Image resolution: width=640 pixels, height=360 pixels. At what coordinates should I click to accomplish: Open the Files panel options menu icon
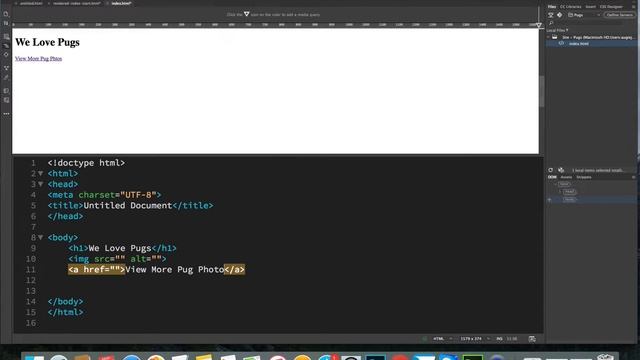click(x=634, y=7)
